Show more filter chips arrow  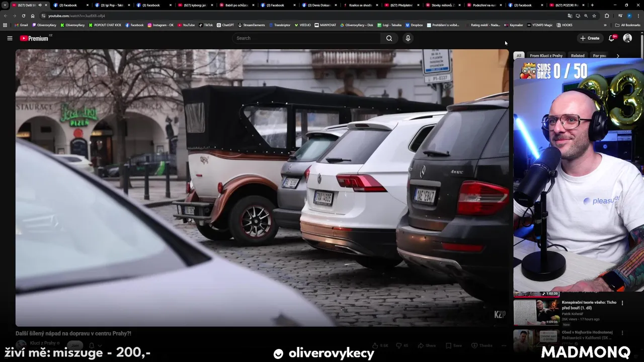(x=618, y=56)
